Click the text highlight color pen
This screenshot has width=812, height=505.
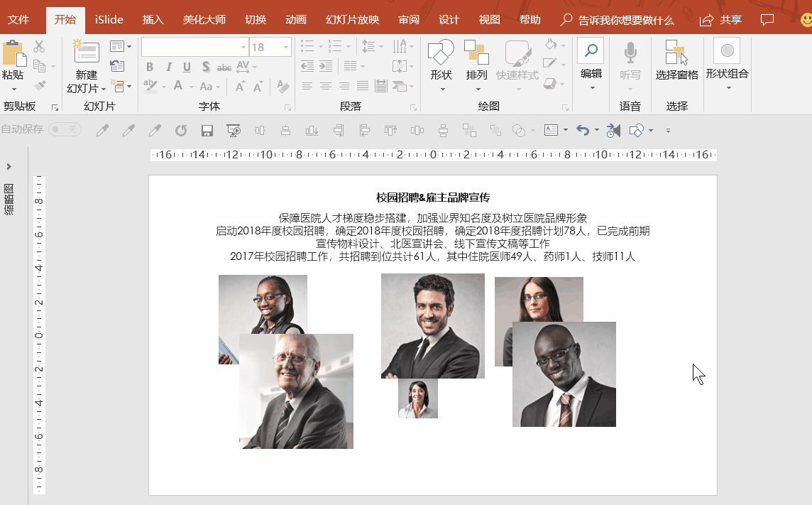(x=150, y=87)
